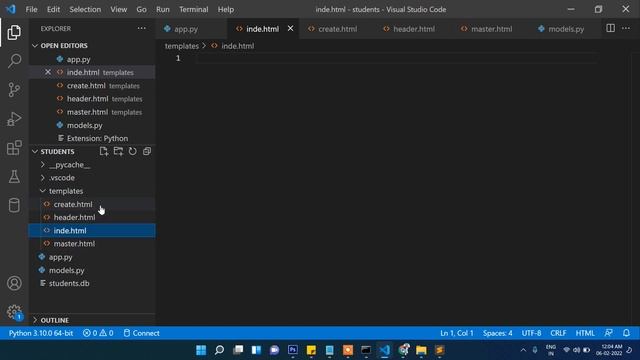Select the Python 3.10.0 64-bit interpreter
This screenshot has height=360, width=640.
(x=41, y=333)
